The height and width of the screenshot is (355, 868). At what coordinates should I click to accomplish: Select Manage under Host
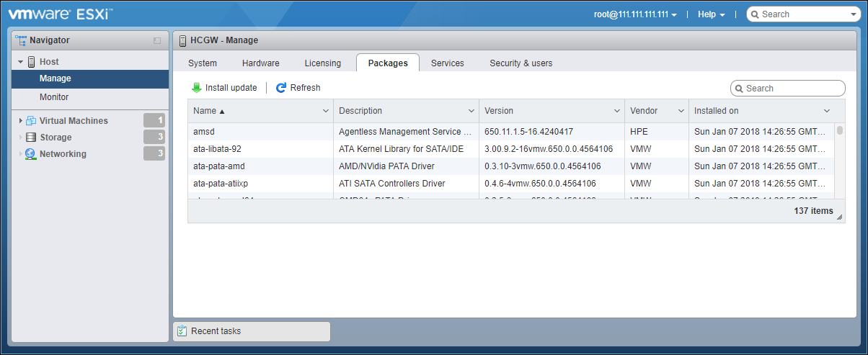[91, 78]
